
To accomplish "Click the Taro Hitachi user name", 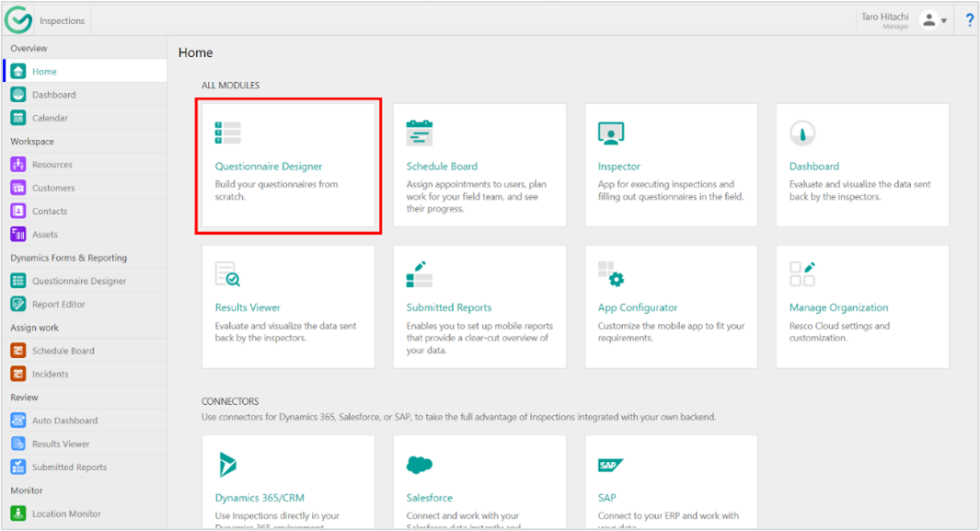I will 885,17.
